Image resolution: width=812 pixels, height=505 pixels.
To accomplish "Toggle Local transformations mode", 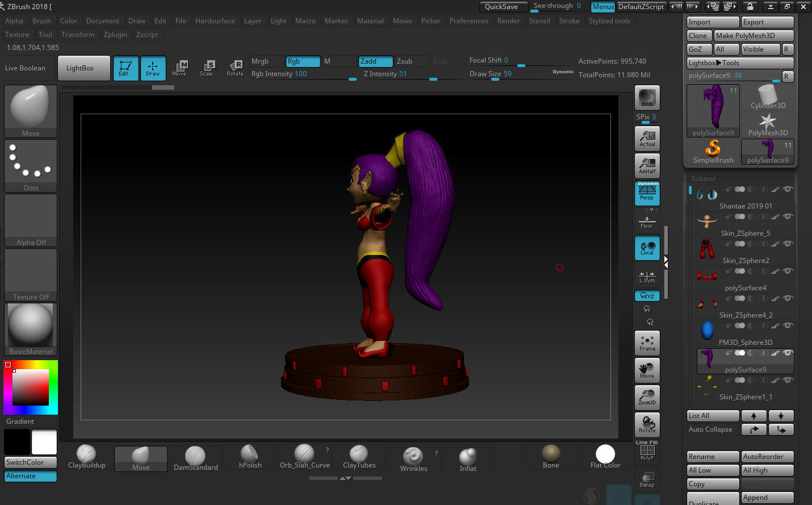I will tap(647, 248).
